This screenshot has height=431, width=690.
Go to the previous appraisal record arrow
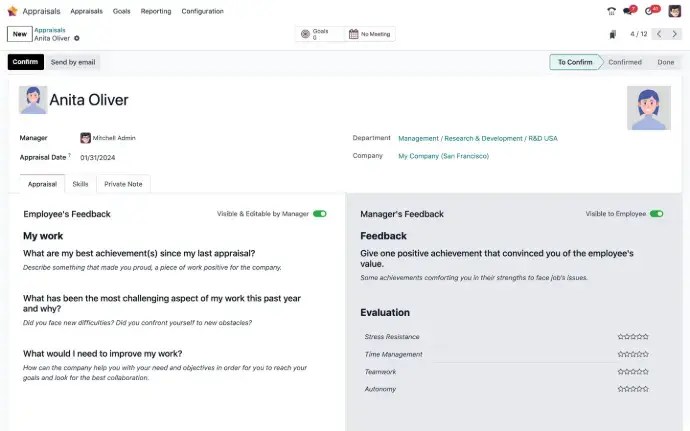(659, 34)
